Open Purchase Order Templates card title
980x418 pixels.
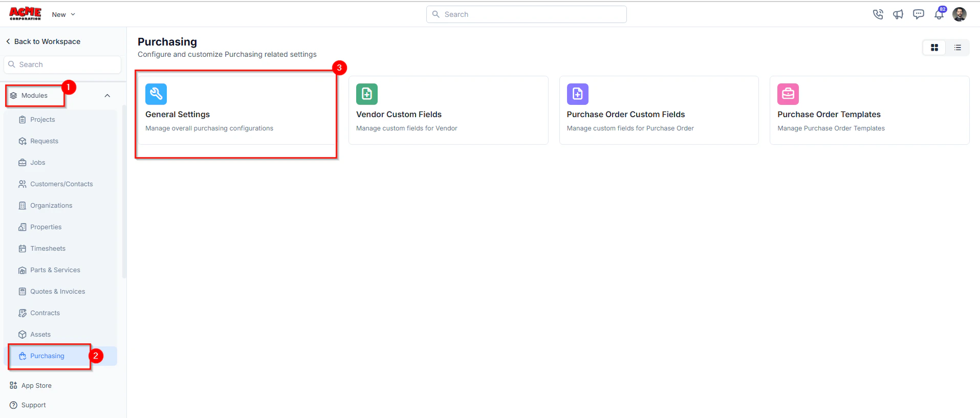829,115
